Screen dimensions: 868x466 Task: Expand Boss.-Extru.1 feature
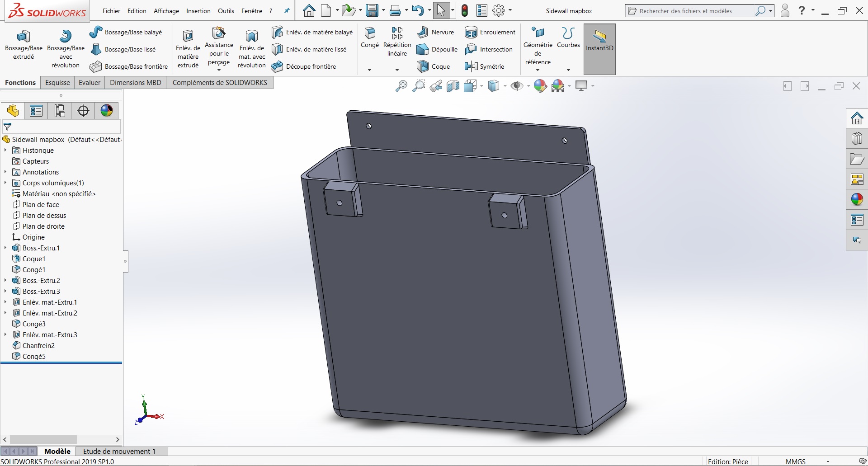click(5, 248)
